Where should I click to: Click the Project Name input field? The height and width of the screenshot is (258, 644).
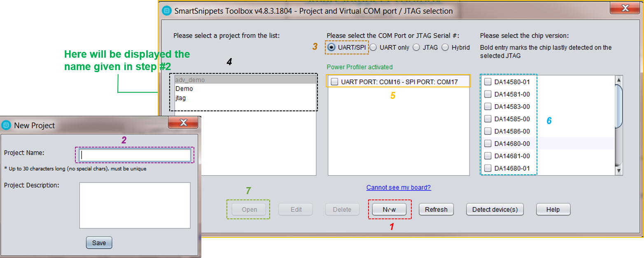pyautogui.click(x=135, y=155)
